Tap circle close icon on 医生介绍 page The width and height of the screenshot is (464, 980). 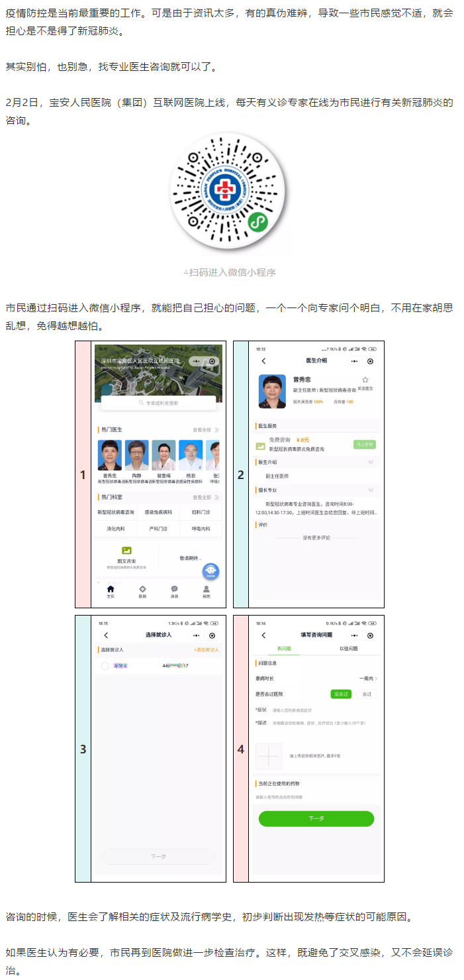tap(370, 361)
